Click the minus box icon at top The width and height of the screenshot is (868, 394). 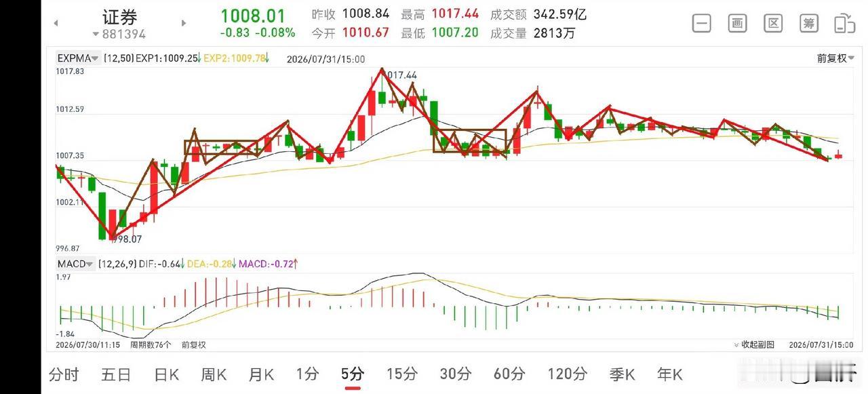tap(702, 23)
